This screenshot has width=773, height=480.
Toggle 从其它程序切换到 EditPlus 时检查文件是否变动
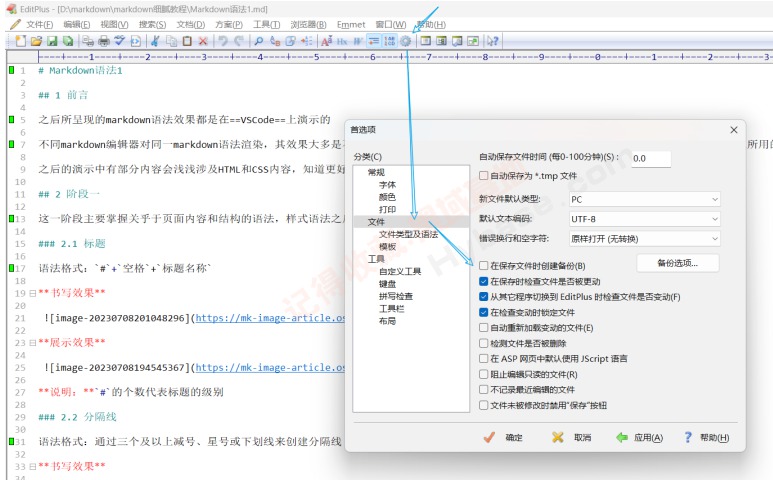484,297
